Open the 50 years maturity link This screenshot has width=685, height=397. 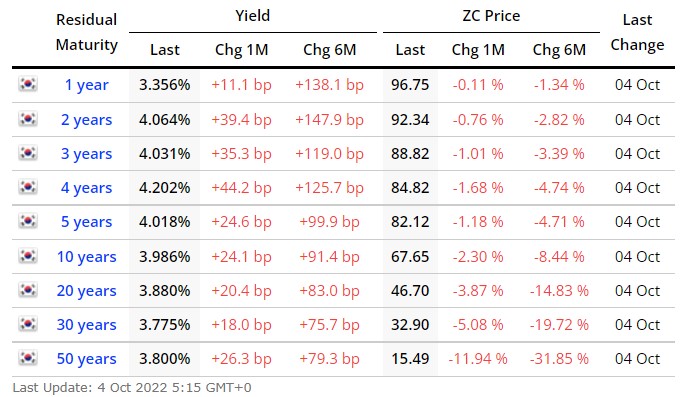(x=86, y=359)
